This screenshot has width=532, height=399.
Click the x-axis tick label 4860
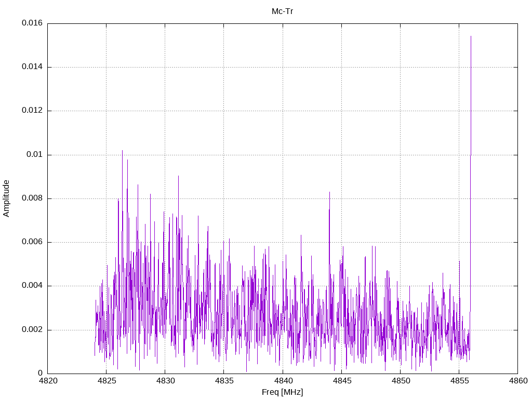(518, 381)
